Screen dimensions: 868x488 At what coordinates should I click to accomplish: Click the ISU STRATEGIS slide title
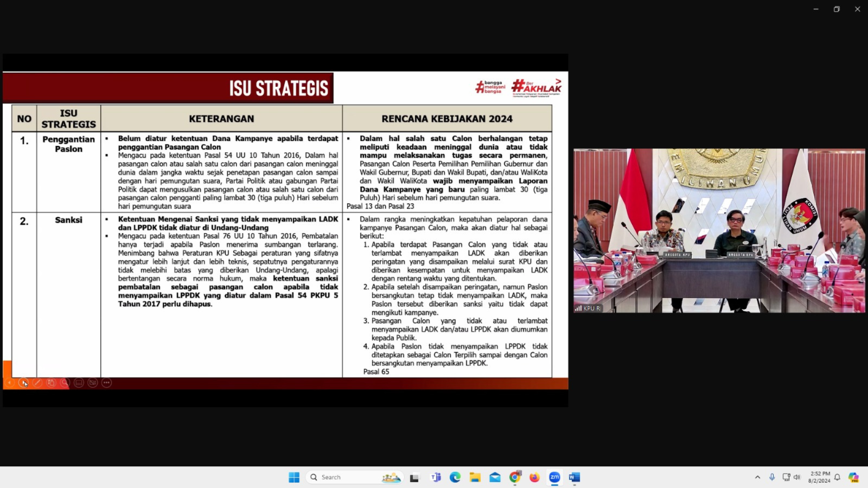coord(278,89)
